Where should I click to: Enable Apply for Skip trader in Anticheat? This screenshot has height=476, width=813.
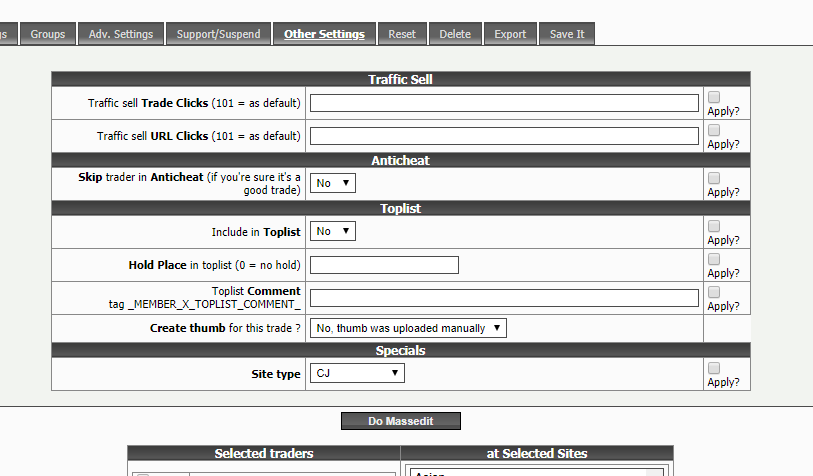pos(714,178)
